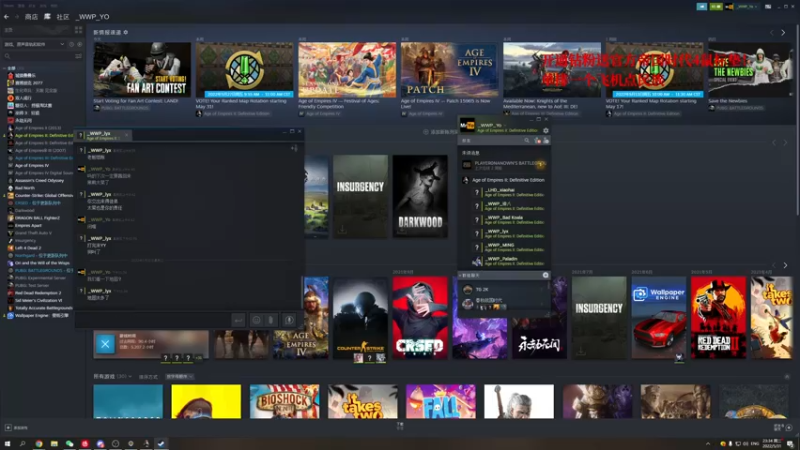The height and width of the screenshot is (450, 800).
Task: Open the _WWP_YO profile tab
Action: pos(93,17)
